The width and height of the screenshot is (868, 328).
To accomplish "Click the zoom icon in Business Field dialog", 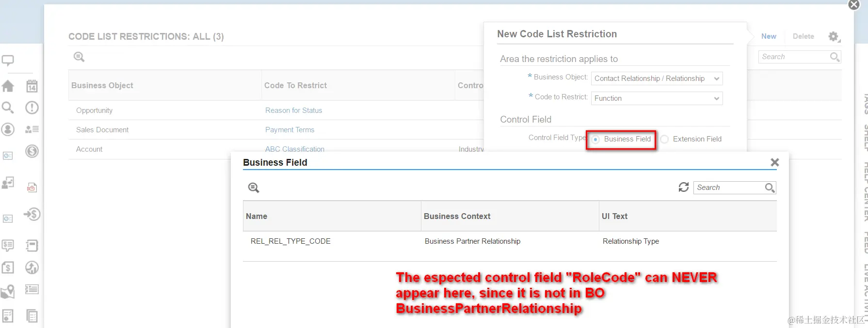I will coord(254,187).
